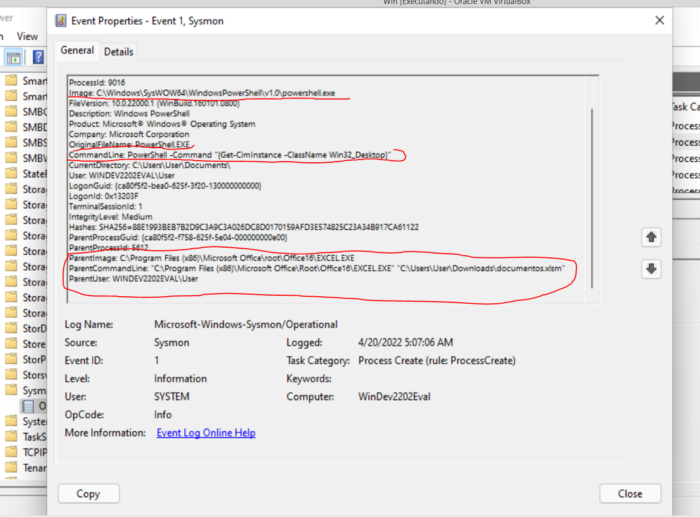Select the Sysm folder in the tree
The height and width of the screenshot is (517, 700).
pos(25,390)
